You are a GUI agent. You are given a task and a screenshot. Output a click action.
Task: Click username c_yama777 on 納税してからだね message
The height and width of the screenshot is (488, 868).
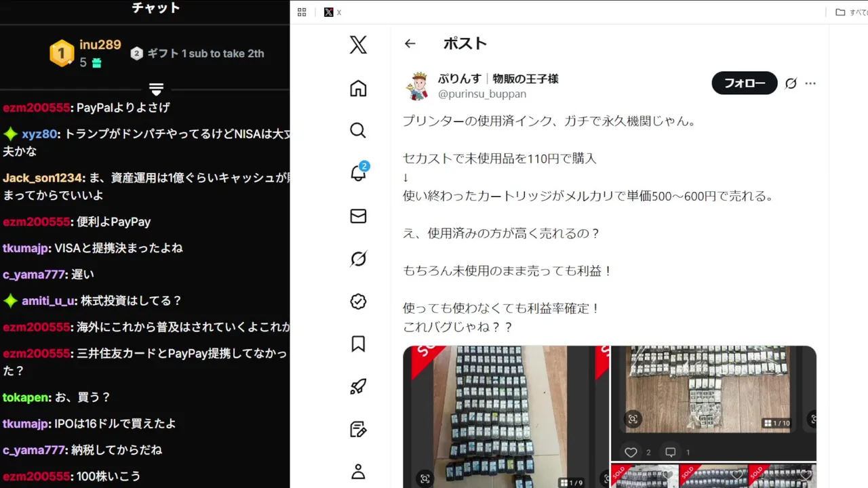coord(35,450)
